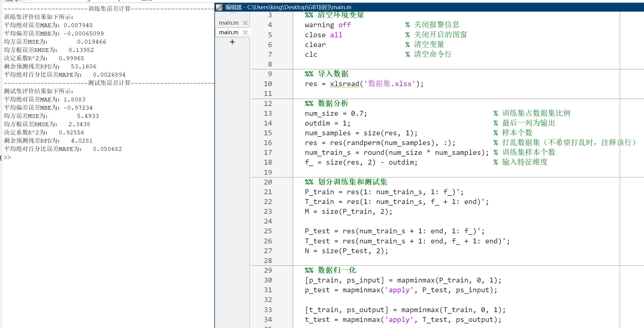644x328 pixels.
Task: Click the green arrow icon in the top-left toolbar
Action: 16,1
